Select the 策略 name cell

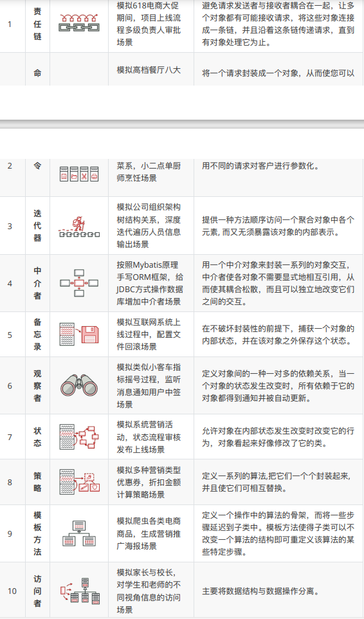pos(37,482)
